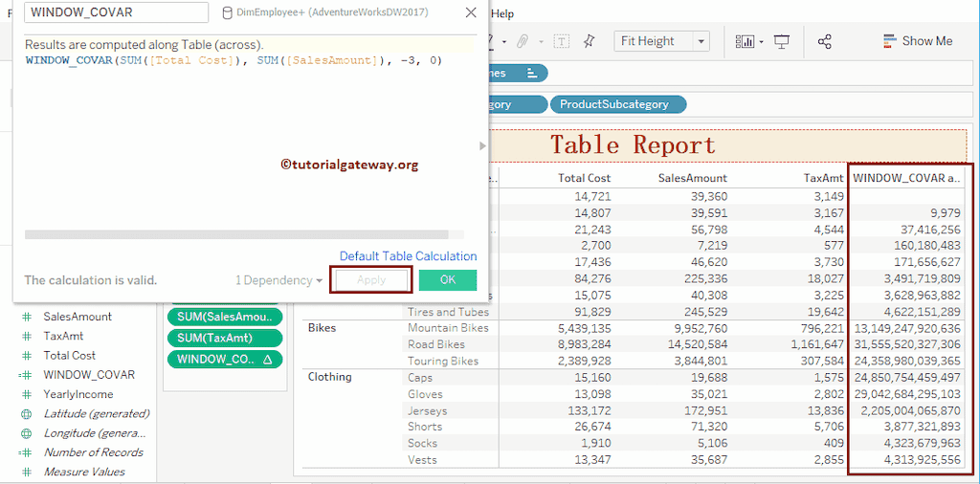The width and height of the screenshot is (980, 484).
Task: Click the globe icon beside Longitude
Action: (x=26, y=432)
